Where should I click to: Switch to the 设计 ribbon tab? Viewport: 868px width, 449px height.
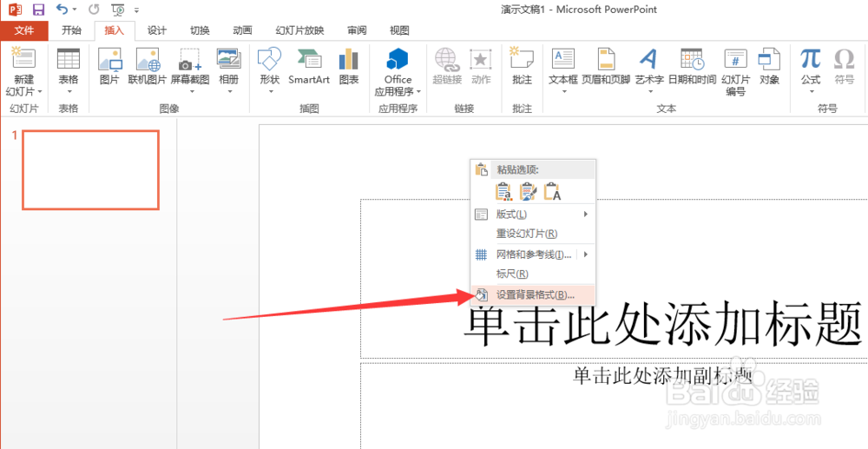tap(156, 30)
